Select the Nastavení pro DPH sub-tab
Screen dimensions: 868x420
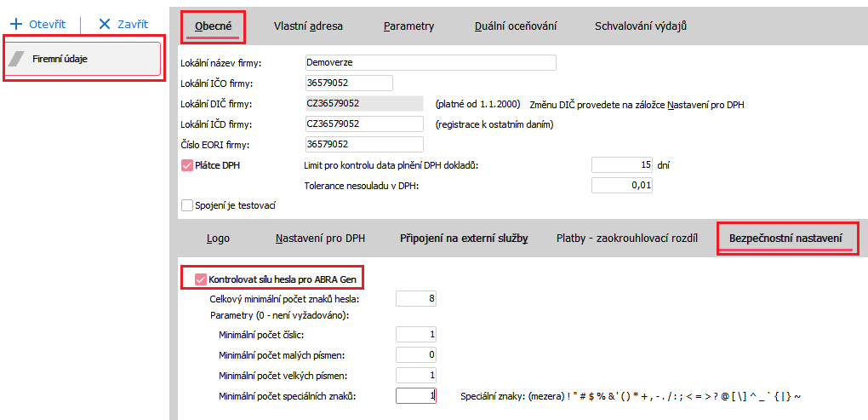click(x=320, y=239)
